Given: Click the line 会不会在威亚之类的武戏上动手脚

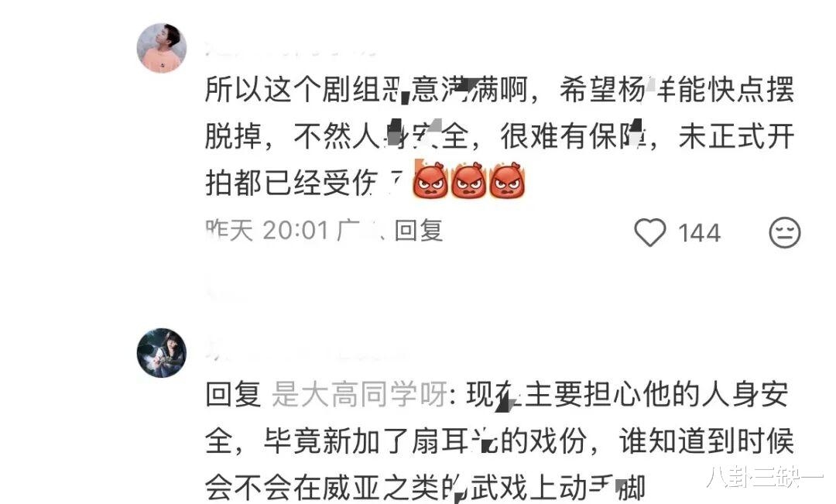Looking at the screenshot, I should click(x=425, y=488).
